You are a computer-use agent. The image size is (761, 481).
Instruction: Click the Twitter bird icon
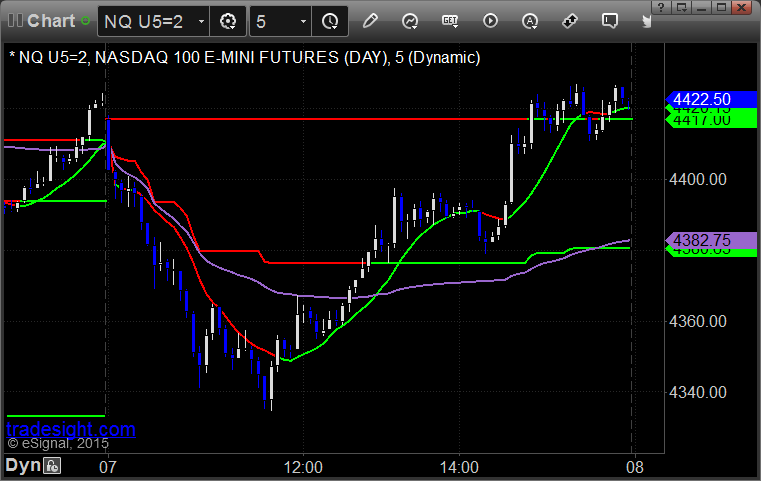646,21
